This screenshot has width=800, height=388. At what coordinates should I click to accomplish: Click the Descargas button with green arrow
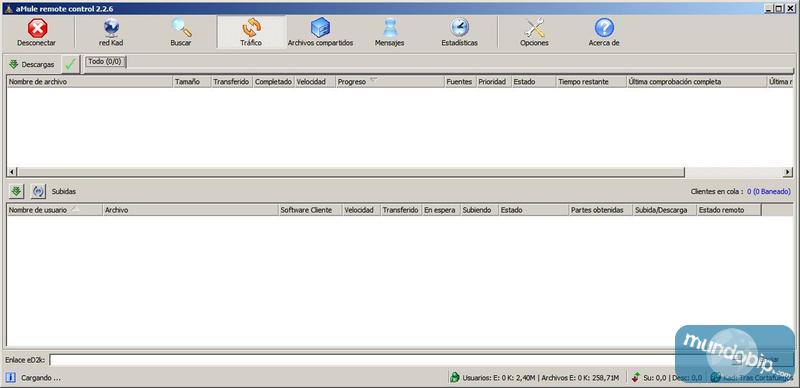[32, 65]
